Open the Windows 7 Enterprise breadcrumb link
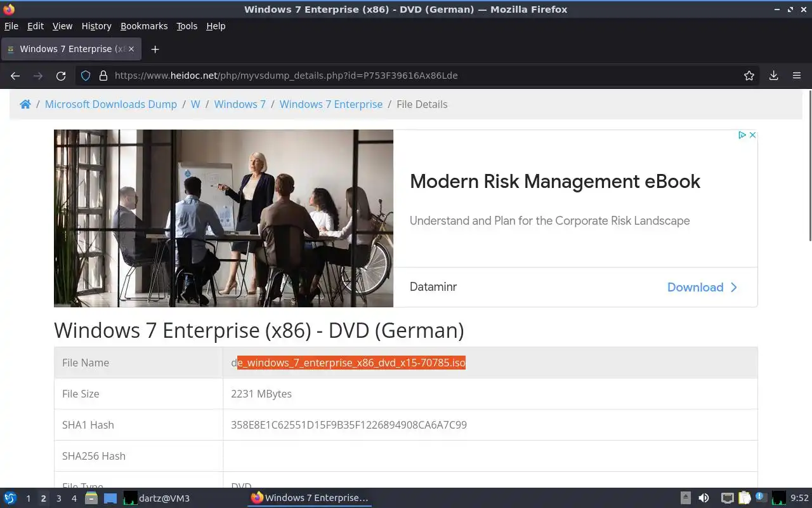This screenshot has height=508, width=812. point(331,104)
